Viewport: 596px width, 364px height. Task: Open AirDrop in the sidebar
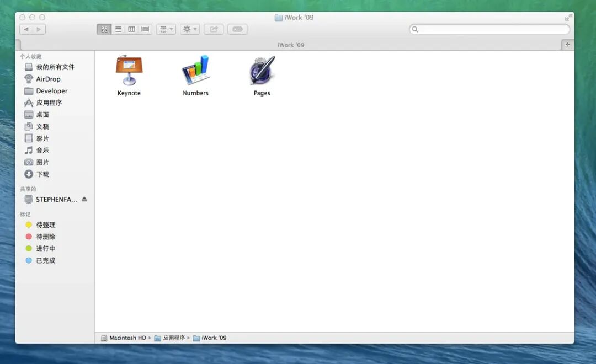[x=42, y=79]
